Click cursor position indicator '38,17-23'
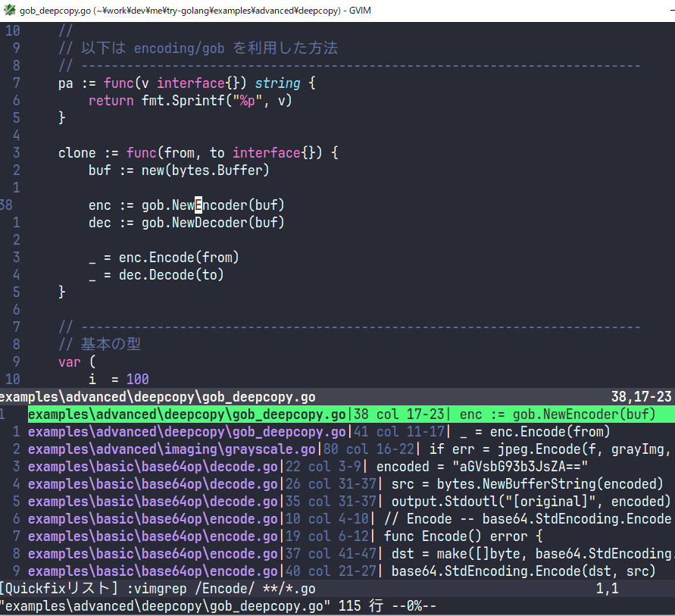Viewport: 675px width, 616px height. [x=641, y=396]
